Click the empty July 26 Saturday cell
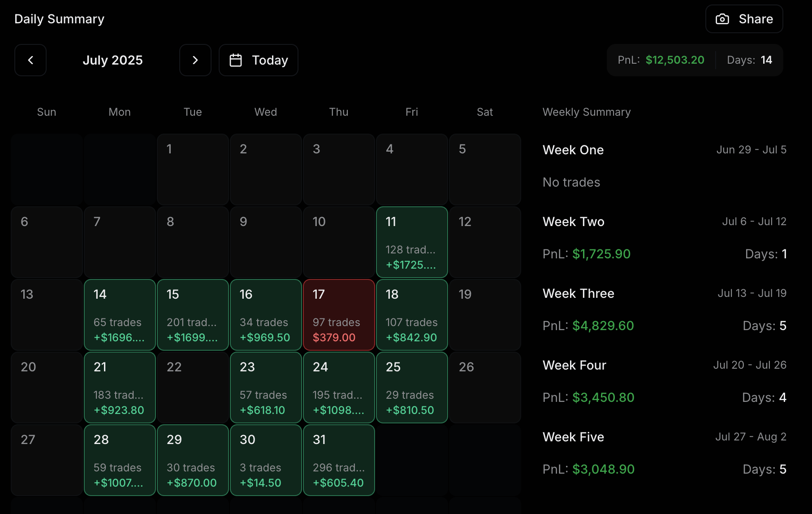812x514 pixels. [x=485, y=388]
